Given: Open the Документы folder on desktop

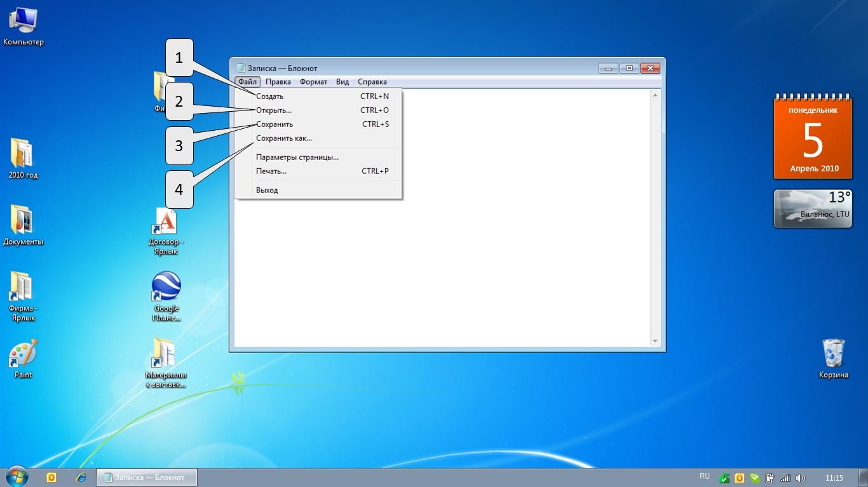Looking at the screenshot, I should pos(23,220).
